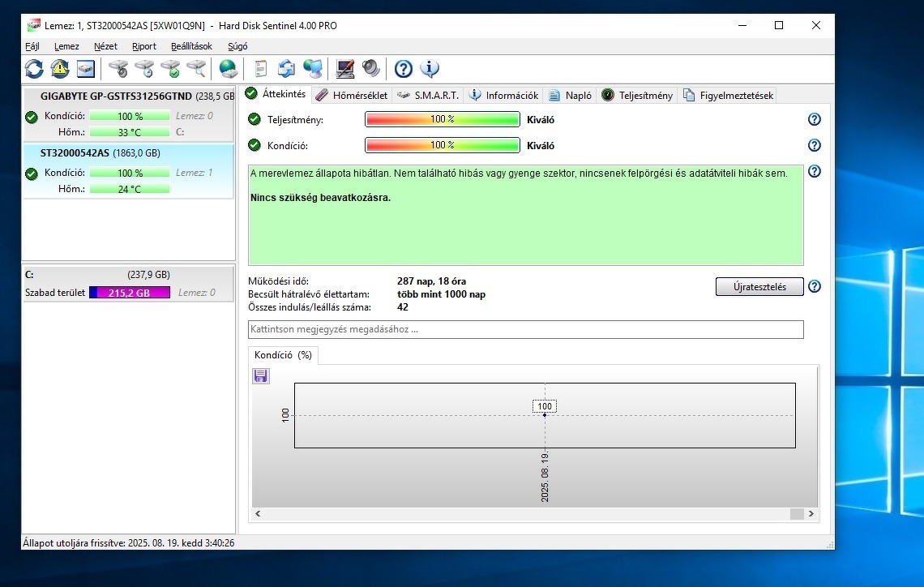
Task: Click help icon beside Kondíció bar
Action: pyautogui.click(x=815, y=146)
